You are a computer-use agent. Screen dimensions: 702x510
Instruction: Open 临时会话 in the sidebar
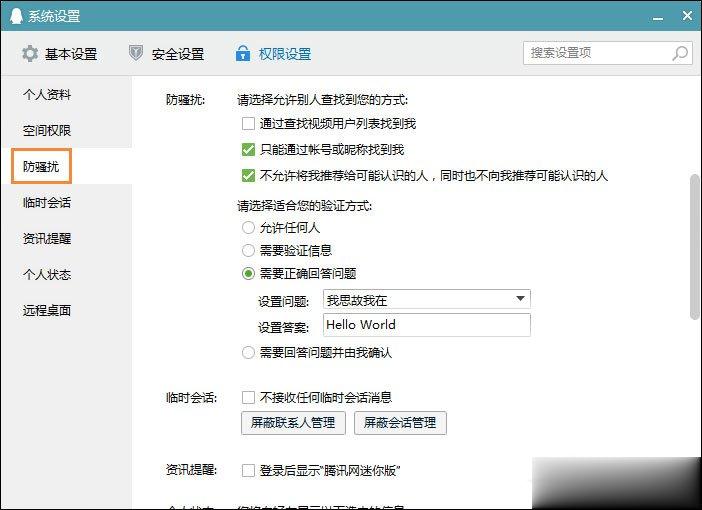click(47, 202)
